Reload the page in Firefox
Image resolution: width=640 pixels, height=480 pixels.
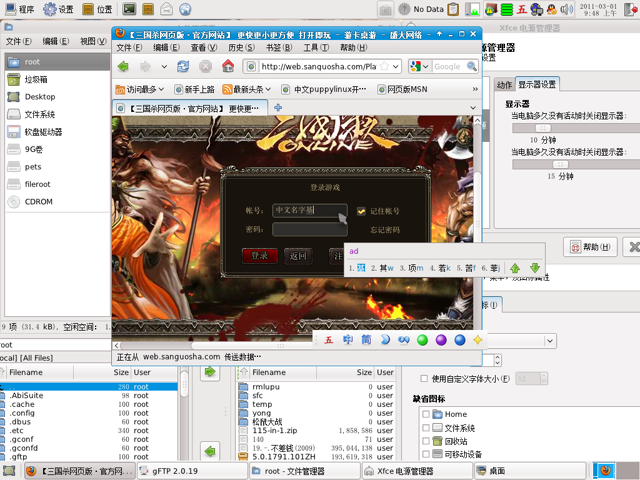(183, 66)
